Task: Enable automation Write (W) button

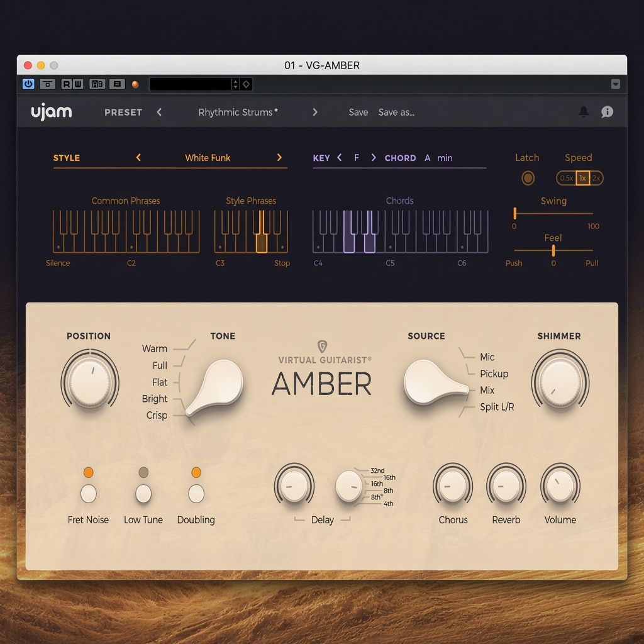Action: (x=77, y=84)
